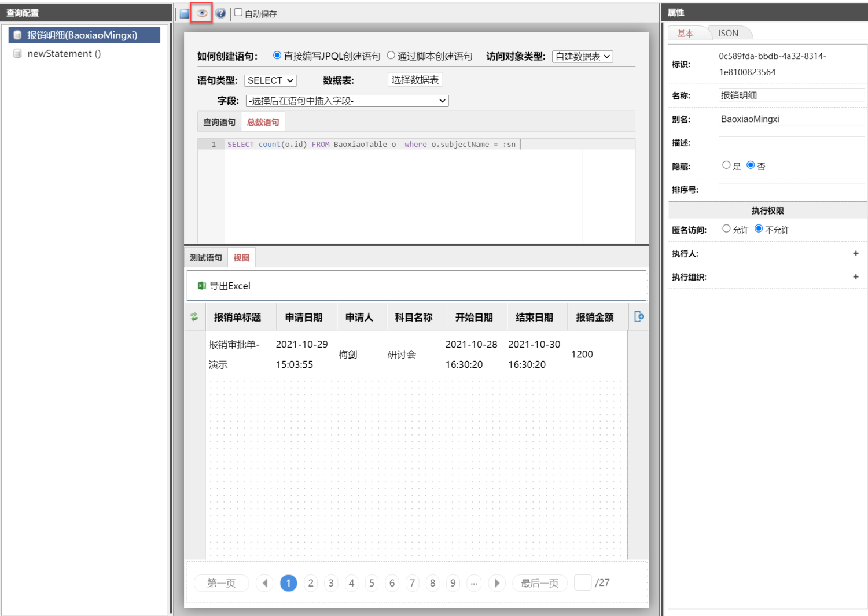The height and width of the screenshot is (616, 868).
Task: Click the green refresh icon in table header
Action: point(194,316)
